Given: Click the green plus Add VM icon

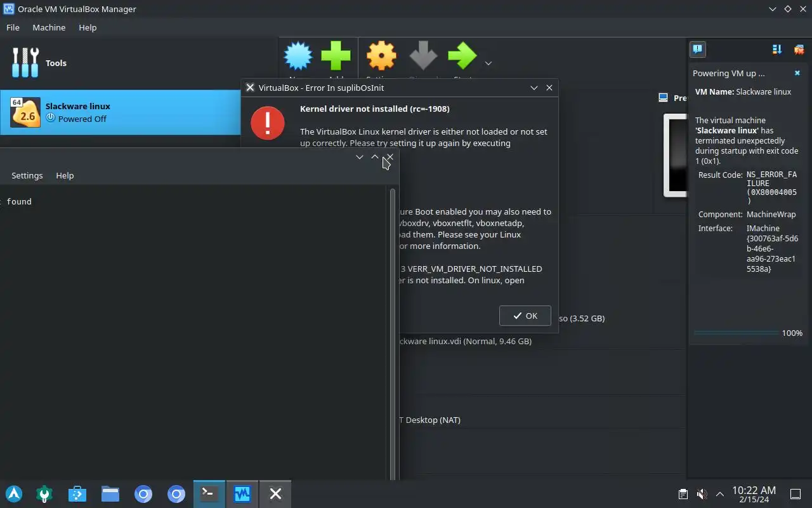Looking at the screenshot, I should pyautogui.click(x=336, y=56).
